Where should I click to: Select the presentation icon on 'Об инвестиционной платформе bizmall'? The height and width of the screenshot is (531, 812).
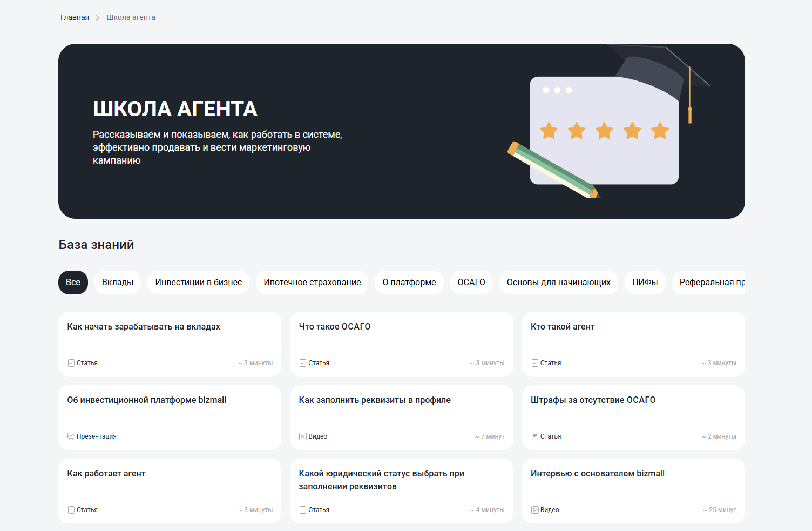[x=71, y=436]
